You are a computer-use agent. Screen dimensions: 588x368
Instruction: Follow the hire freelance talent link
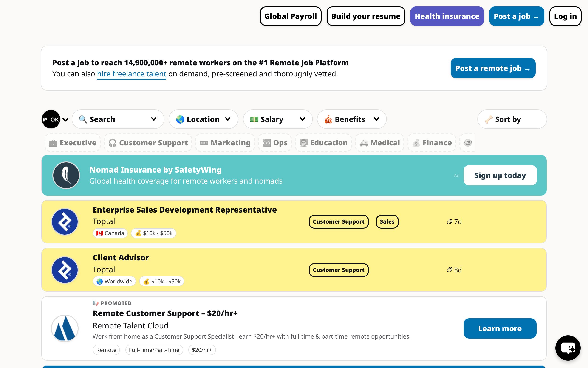(131, 74)
